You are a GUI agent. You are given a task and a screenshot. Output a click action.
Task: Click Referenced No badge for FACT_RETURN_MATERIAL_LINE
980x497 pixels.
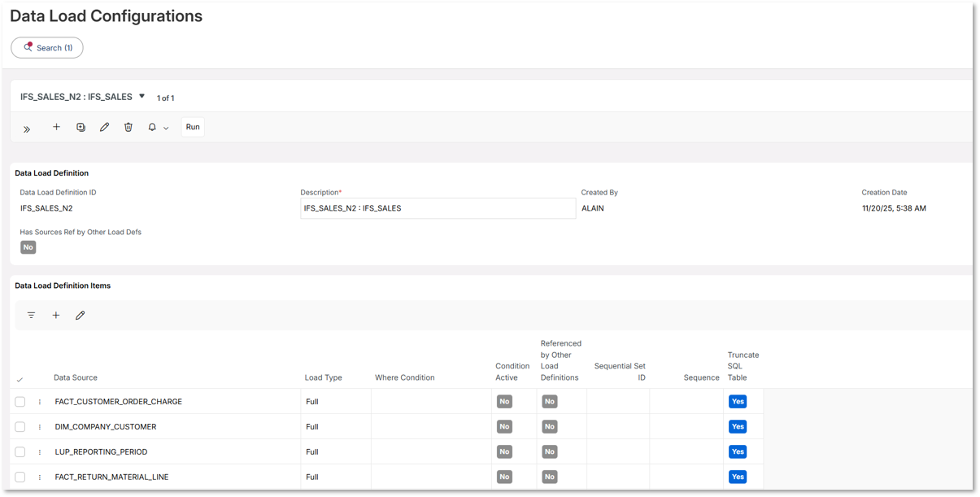[550, 477]
